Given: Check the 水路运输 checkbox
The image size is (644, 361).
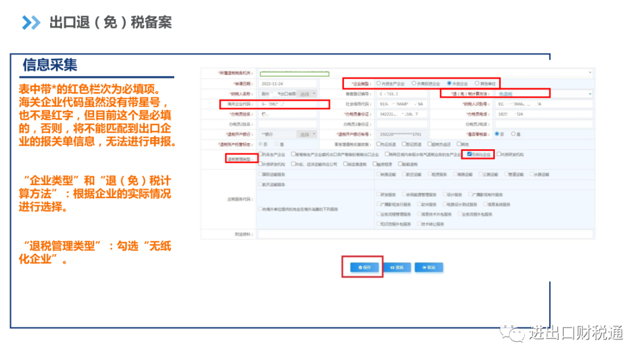Looking at the screenshot, I should pyautogui.click(x=532, y=174).
